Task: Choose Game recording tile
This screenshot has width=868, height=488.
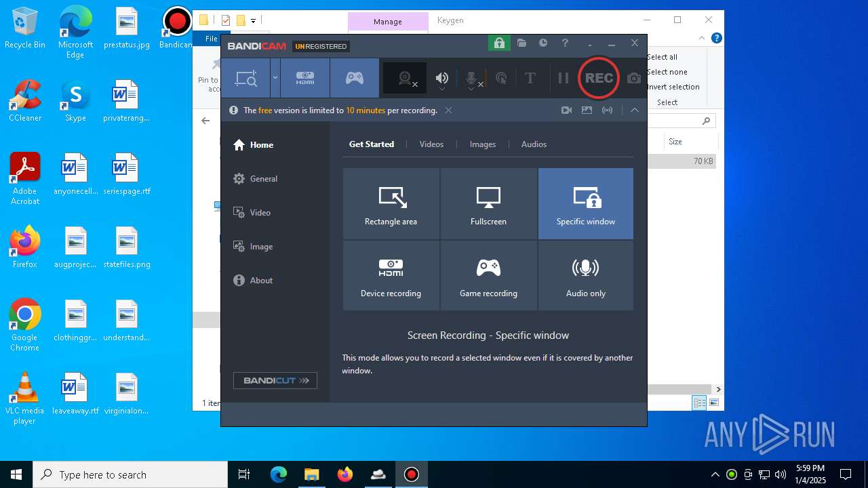Action: (488, 275)
